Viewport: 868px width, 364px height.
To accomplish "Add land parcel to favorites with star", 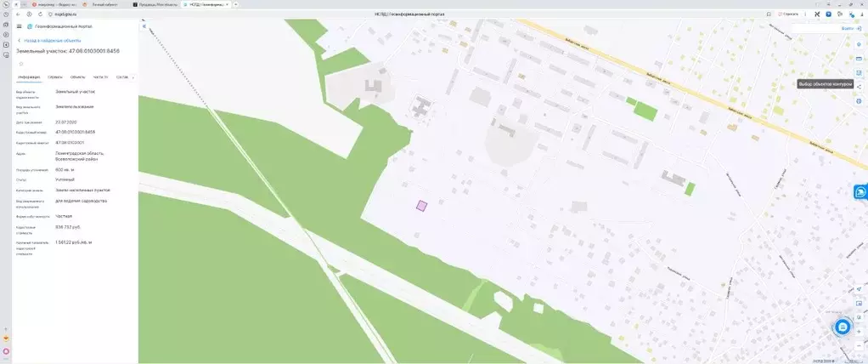I will pos(20,63).
